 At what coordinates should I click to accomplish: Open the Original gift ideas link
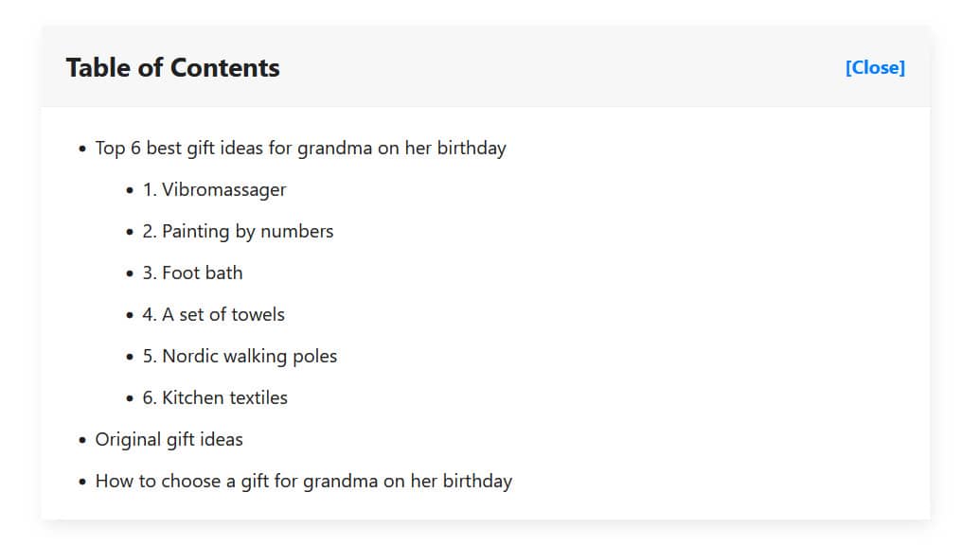pos(169,439)
